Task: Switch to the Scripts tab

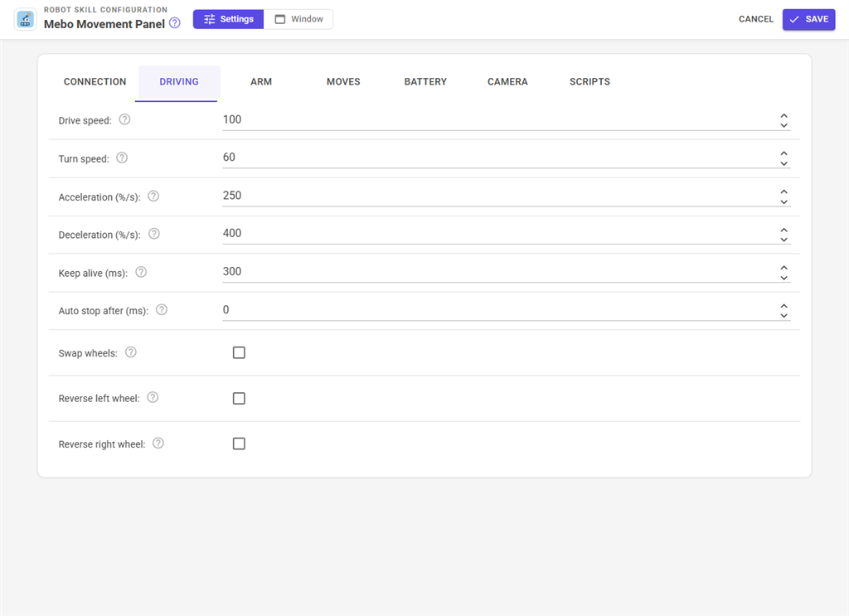Action: [x=589, y=82]
